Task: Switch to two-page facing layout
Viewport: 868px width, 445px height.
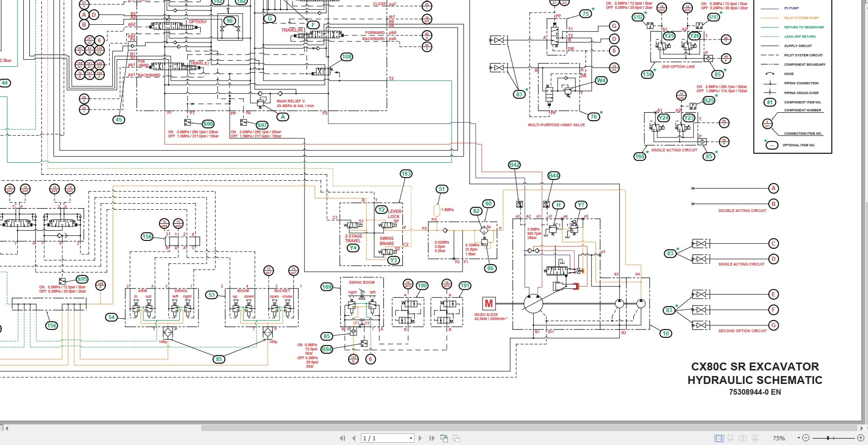Action: pos(743,438)
